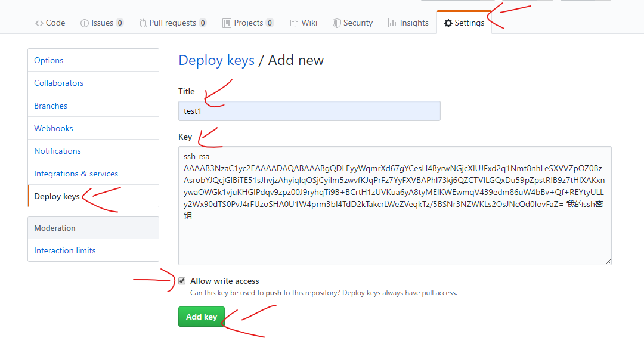View the Insights tab
Viewport: 644px width, 350px height.
[x=408, y=23]
